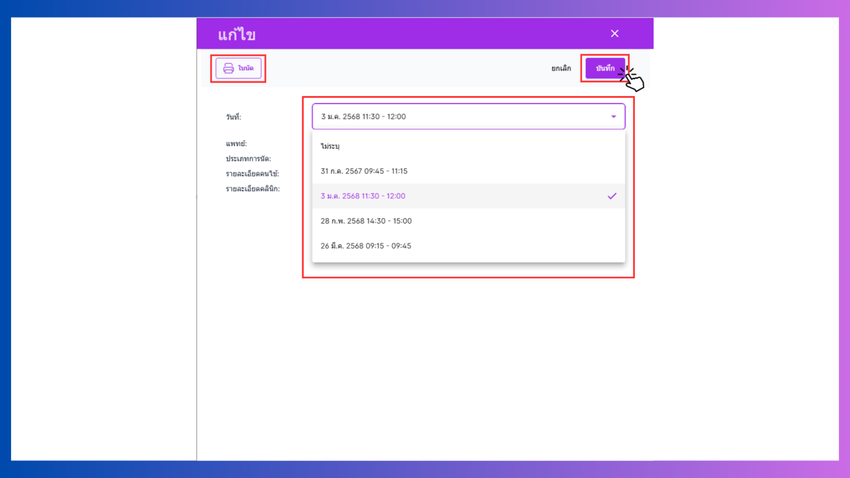Select the ไม่ระบุ option
This screenshot has width=850, height=478.
[x=468, y=146]
